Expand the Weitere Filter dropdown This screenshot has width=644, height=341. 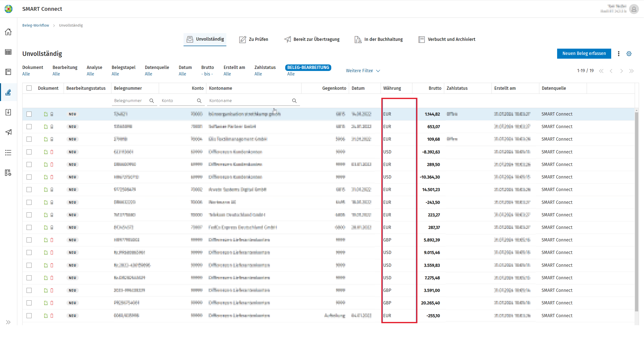pyautogui.click(x=363, y=71)
